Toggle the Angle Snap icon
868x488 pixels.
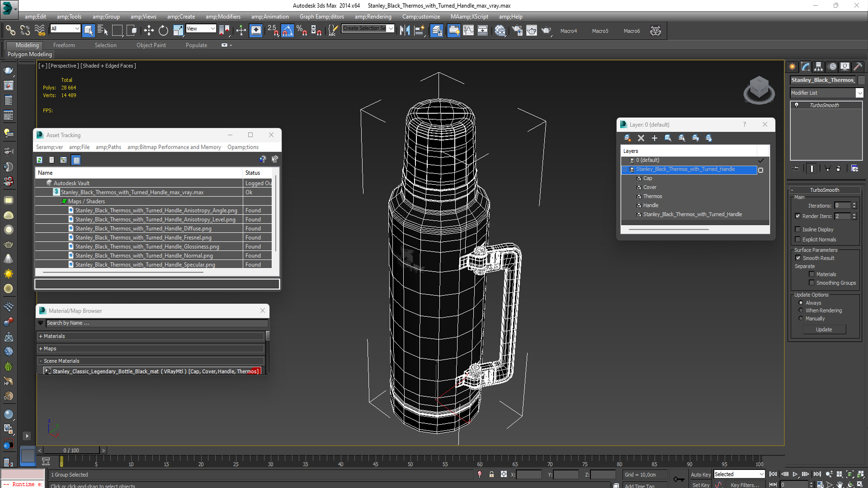coord(287,31)
